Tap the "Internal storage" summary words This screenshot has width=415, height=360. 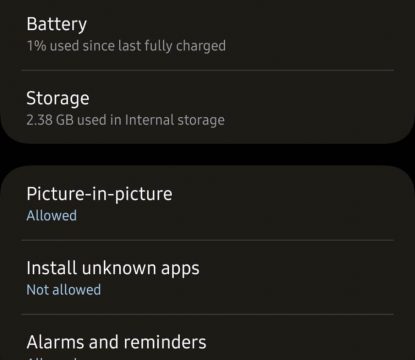pyautogui.click(x=175, y=120)
